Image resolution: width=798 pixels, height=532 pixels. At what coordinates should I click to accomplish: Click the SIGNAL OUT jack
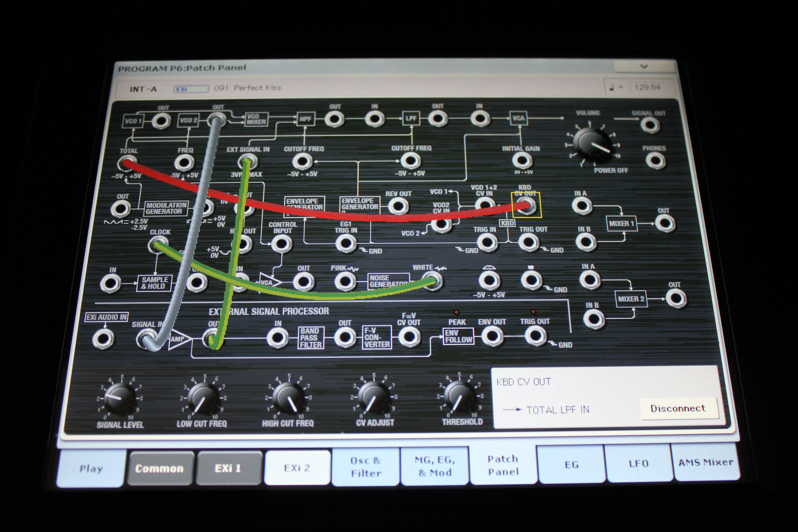[x=650, y=125]
